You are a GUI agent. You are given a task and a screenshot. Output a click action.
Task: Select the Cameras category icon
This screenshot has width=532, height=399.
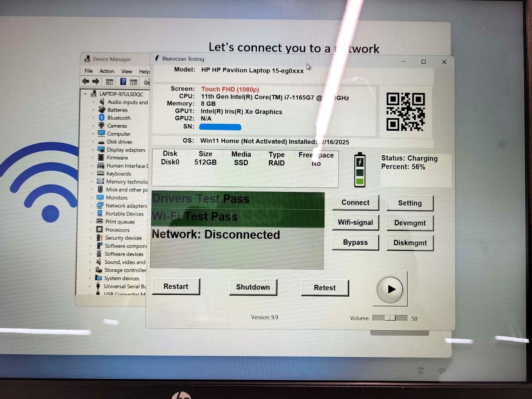click(x=101, y=125)
